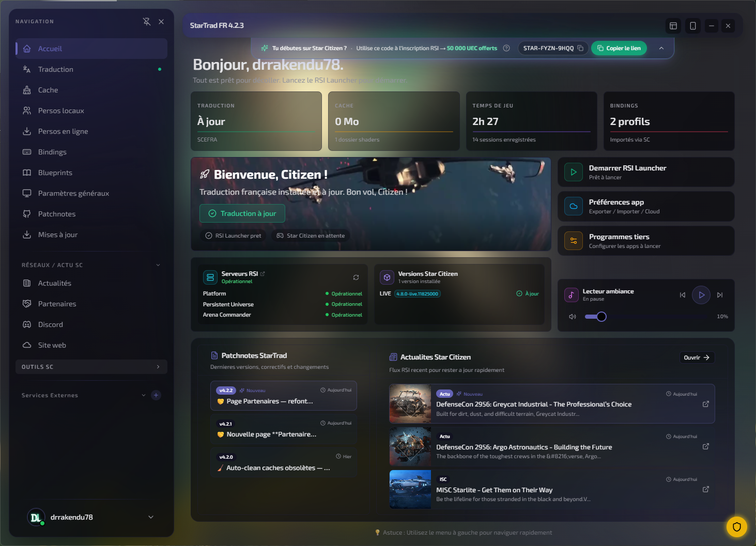Open Patchnotes in the sidebar
Image resolution: width=756 pixels, height=546 pixels.
coord(91,214)
